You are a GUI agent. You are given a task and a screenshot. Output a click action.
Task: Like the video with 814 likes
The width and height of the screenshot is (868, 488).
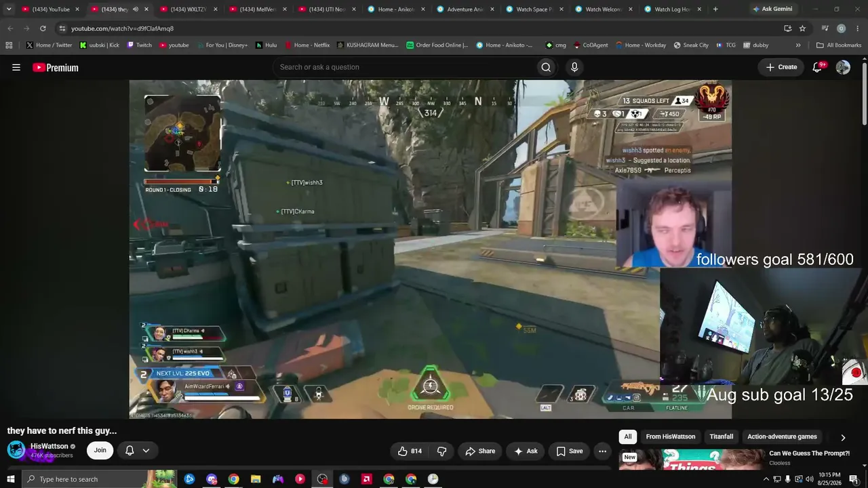pos(410,451)
